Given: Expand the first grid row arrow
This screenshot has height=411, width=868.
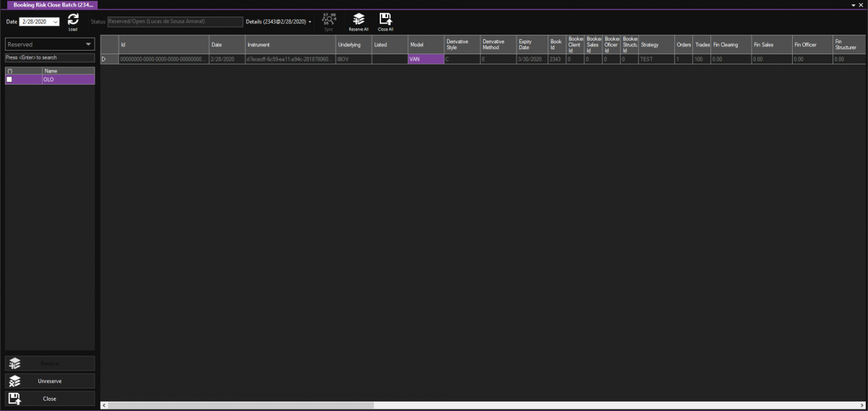Looking at the screenshot, I should (x=103, y=59).
